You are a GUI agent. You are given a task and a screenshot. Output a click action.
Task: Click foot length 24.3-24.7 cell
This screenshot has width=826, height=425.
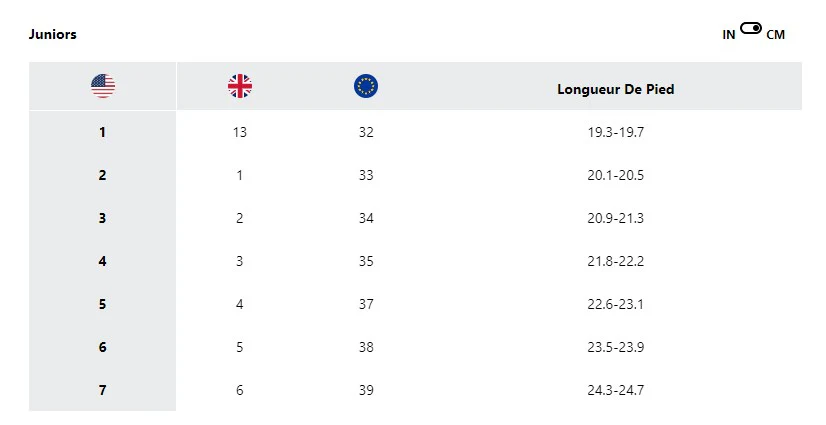[x=615, y=390]
